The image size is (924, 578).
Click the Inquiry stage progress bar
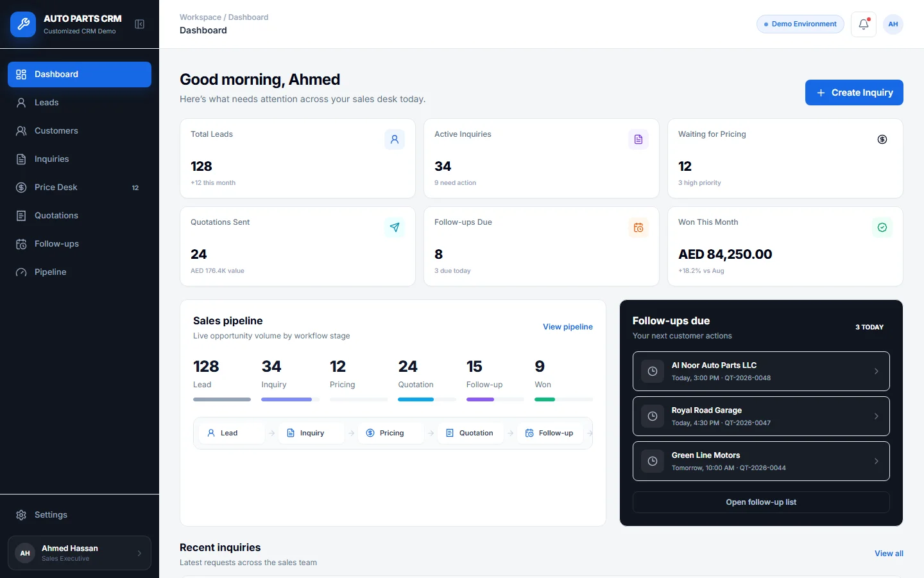290,399
